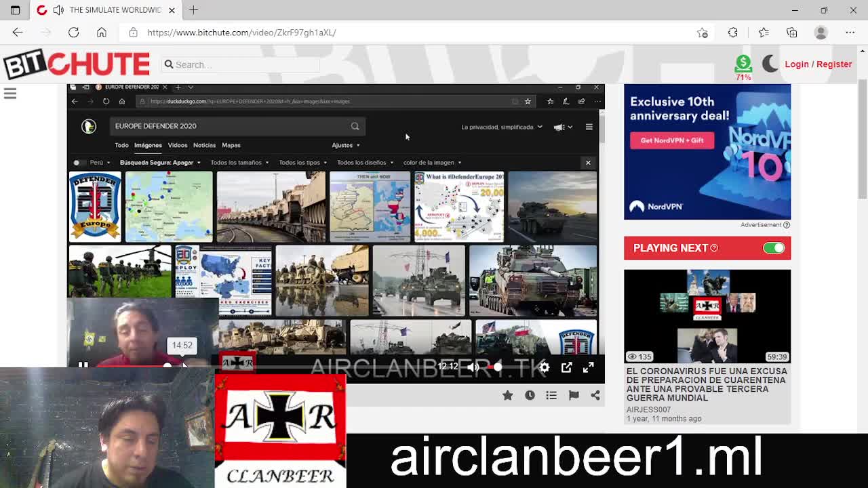Close the THE SIMULATE WORLDWIDE tab

coord(172,10)
